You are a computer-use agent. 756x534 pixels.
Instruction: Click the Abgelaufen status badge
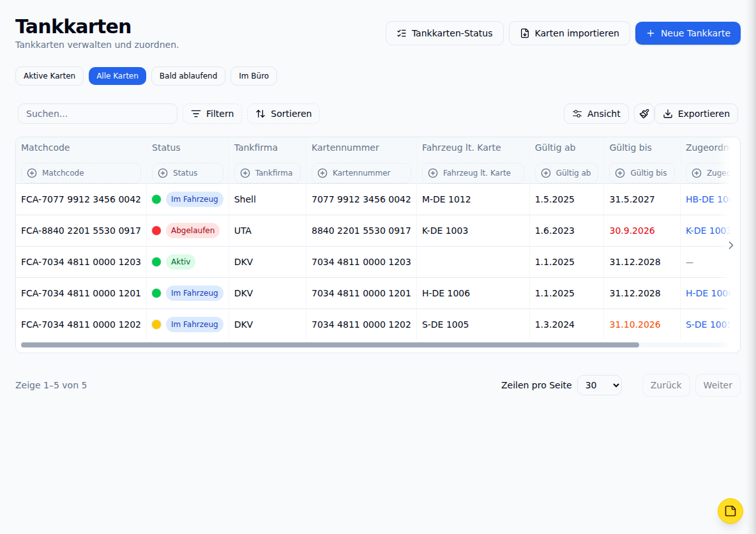(193, 231)
